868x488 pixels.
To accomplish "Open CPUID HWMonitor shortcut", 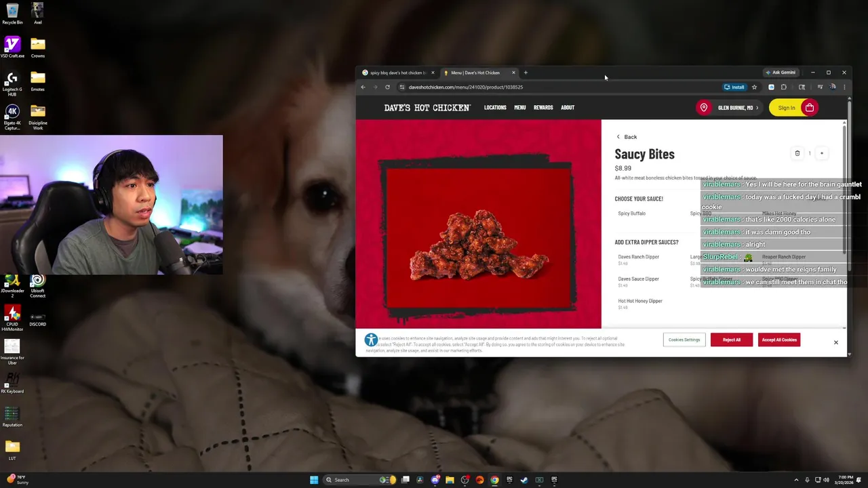I will 12,319.
